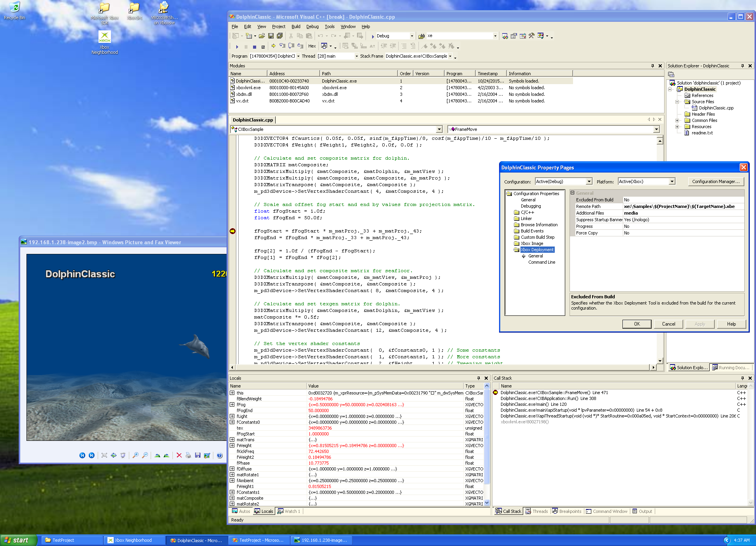Click the Show Next Statement yellow arrow

pyautogui.click(x=273, y=46)
